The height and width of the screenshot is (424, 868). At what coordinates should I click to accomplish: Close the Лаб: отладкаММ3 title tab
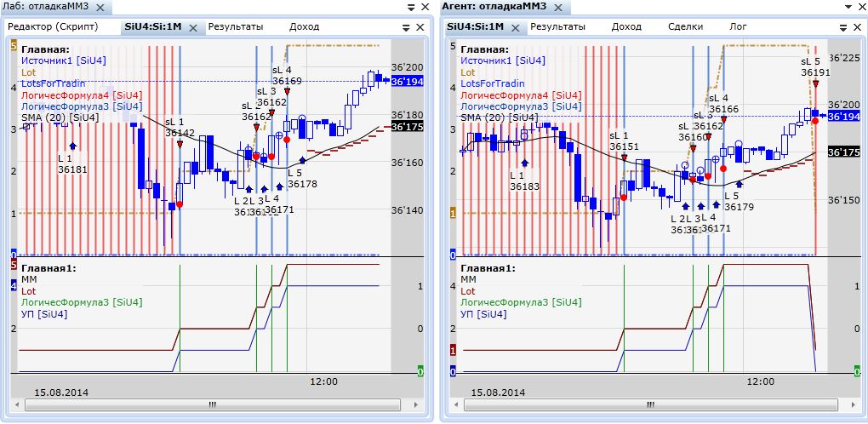pos(100,8)
